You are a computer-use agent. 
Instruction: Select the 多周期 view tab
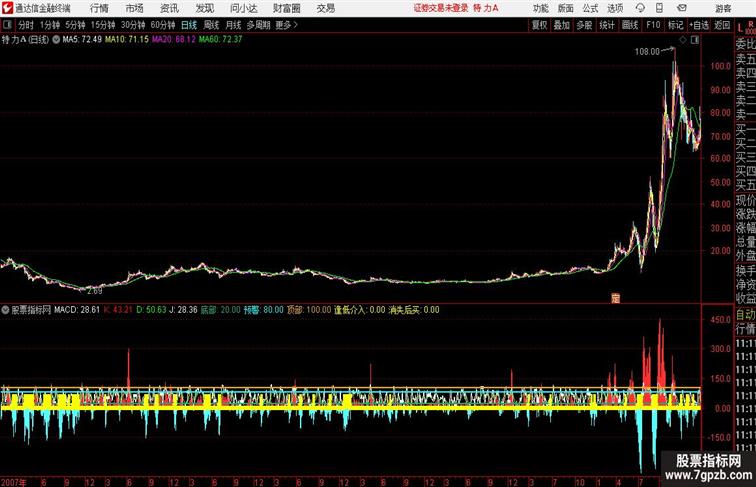coord(258,25)
